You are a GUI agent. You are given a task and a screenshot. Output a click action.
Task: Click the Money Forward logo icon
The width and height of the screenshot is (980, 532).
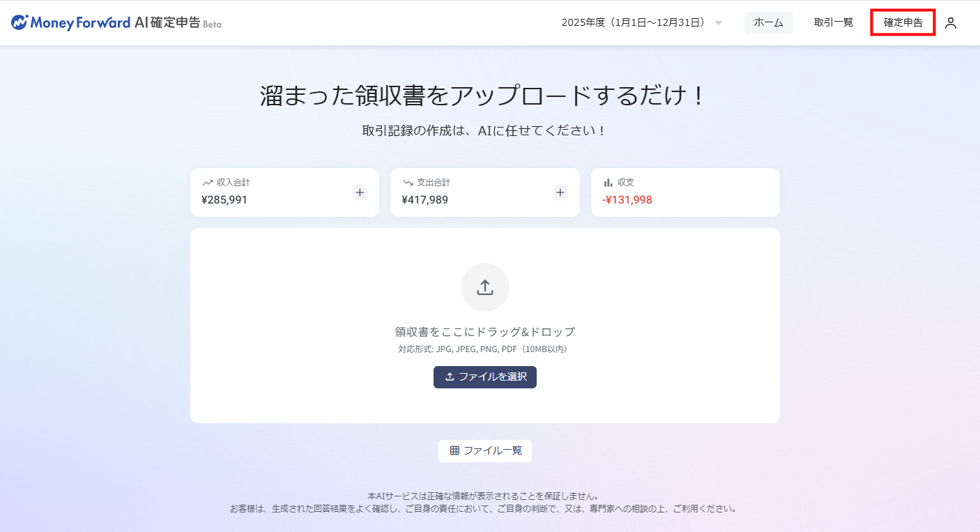tap(20, 22)
